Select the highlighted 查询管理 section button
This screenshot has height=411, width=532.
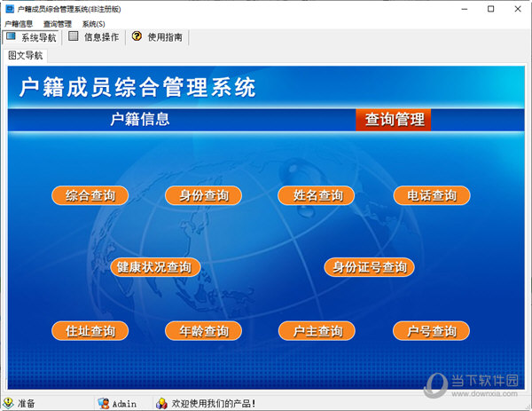[394, 120]
